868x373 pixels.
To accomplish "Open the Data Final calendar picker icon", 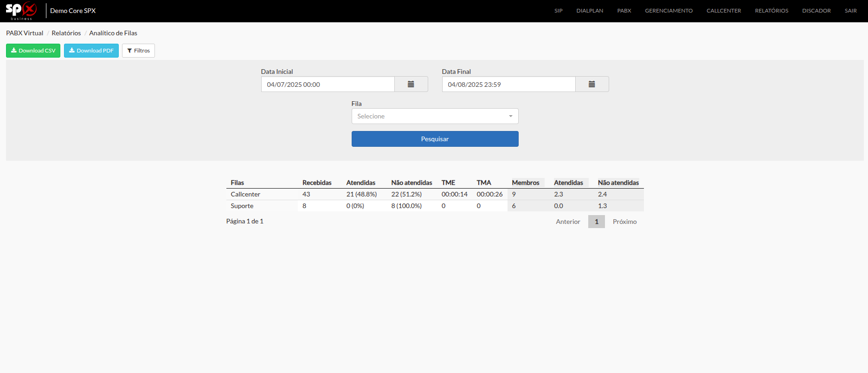I will coord(592,84).
